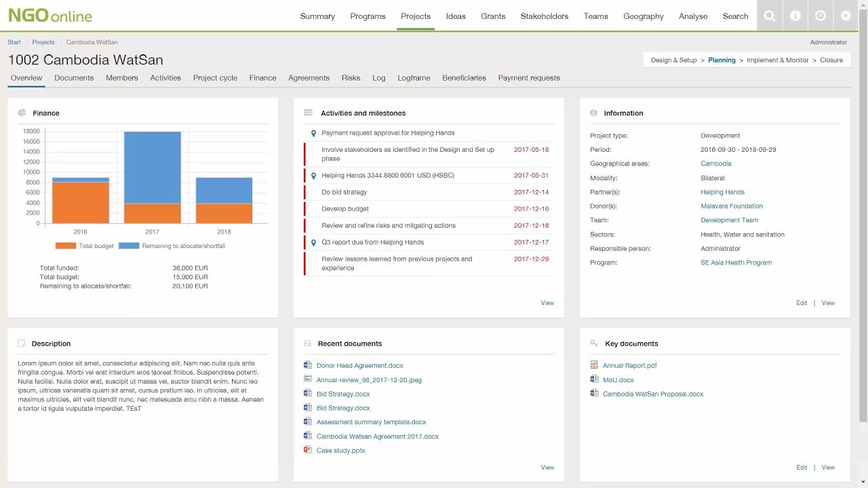Open the Project cycle tab
The image size is (868, 488).
tap(215, 78)
